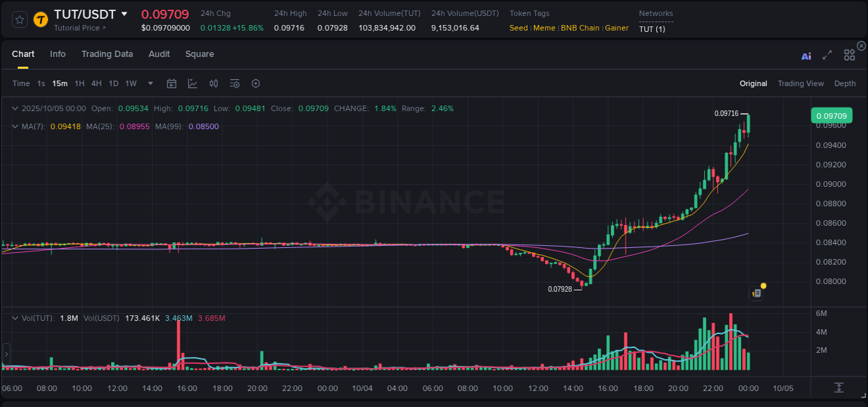Click the Ai analysis icon
Screen dimensions: 868x407
tap(806, 56)
